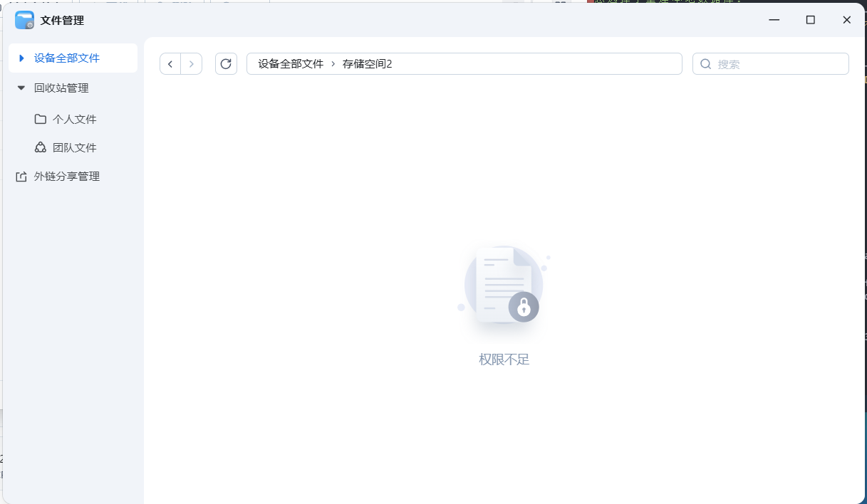Click the refresh icon in the toolbar
867x504 pixels.
coord(226,63)
